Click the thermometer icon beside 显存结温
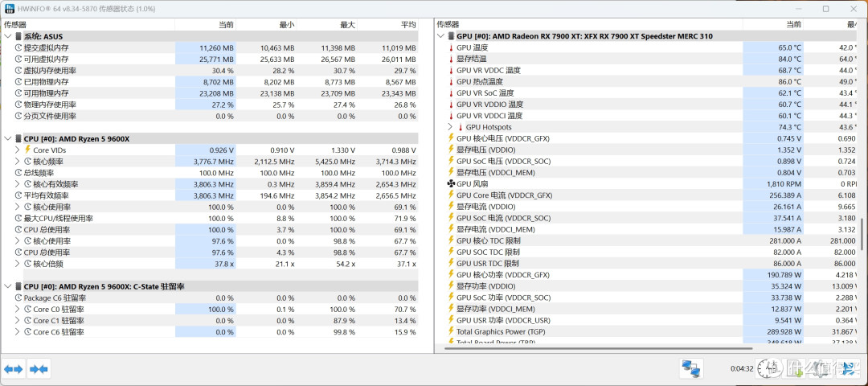The width and height of the screenshot is (868, 386). [451, 59]
